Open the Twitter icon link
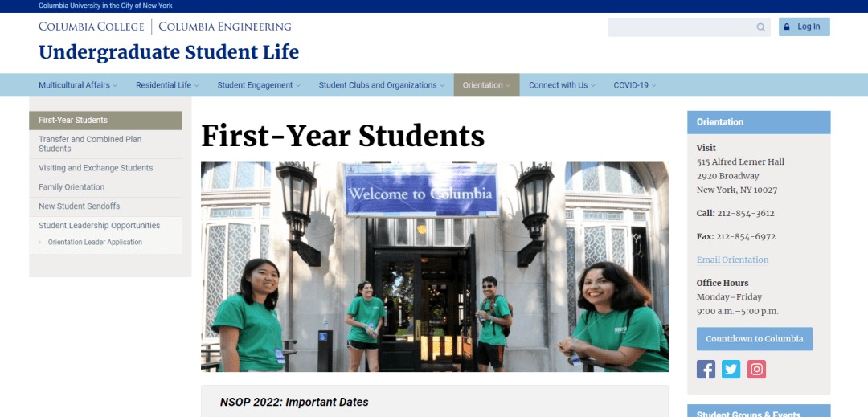 click(731, 369)
